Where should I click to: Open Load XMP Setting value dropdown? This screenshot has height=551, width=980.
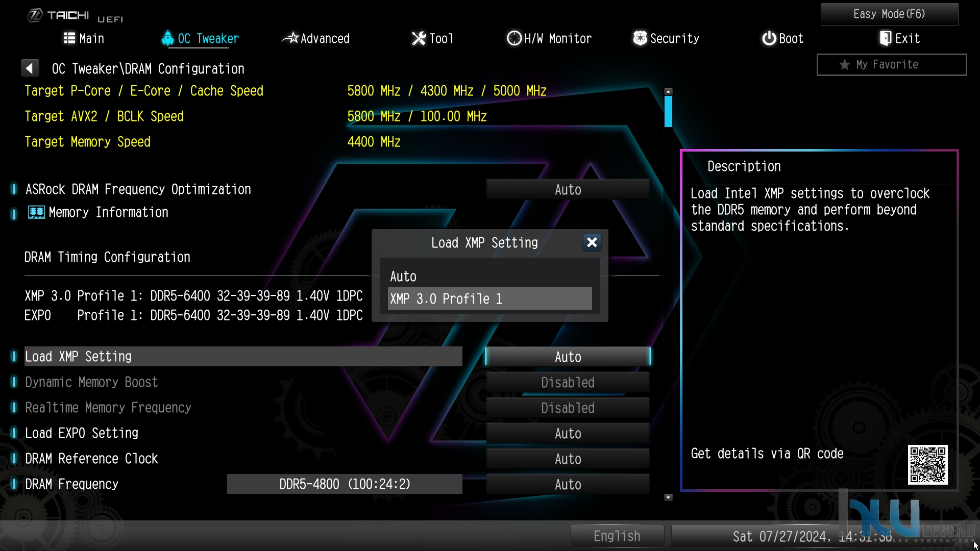point(568,357)
